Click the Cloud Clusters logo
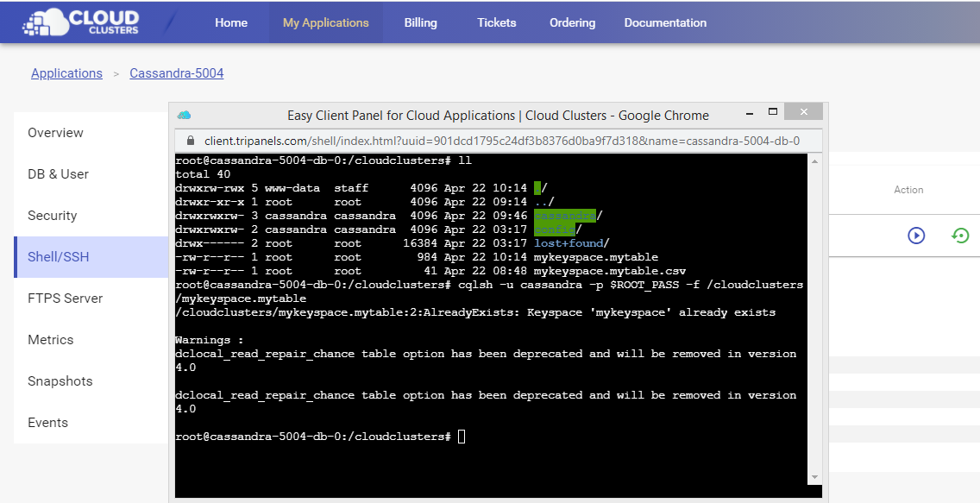Screen dimensions: 980x503 click(80, 22)
